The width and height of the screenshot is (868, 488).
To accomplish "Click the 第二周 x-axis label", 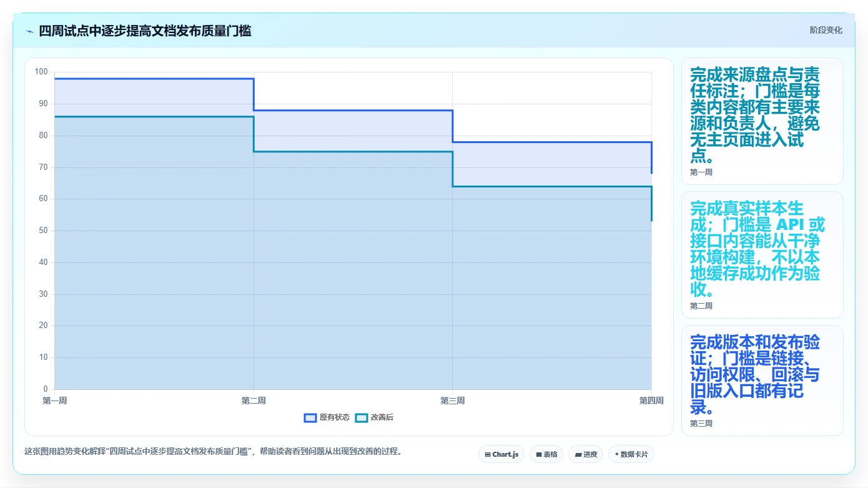I will click(x=254, y=401).
